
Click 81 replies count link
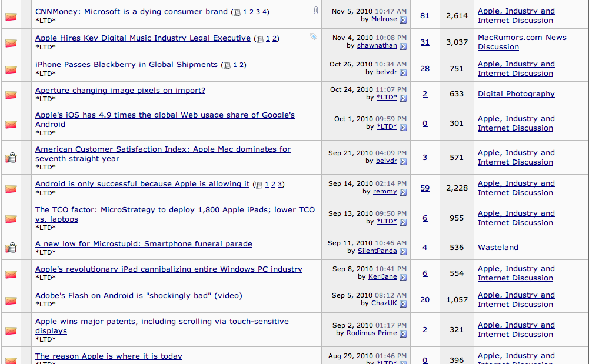click(425, 16)
